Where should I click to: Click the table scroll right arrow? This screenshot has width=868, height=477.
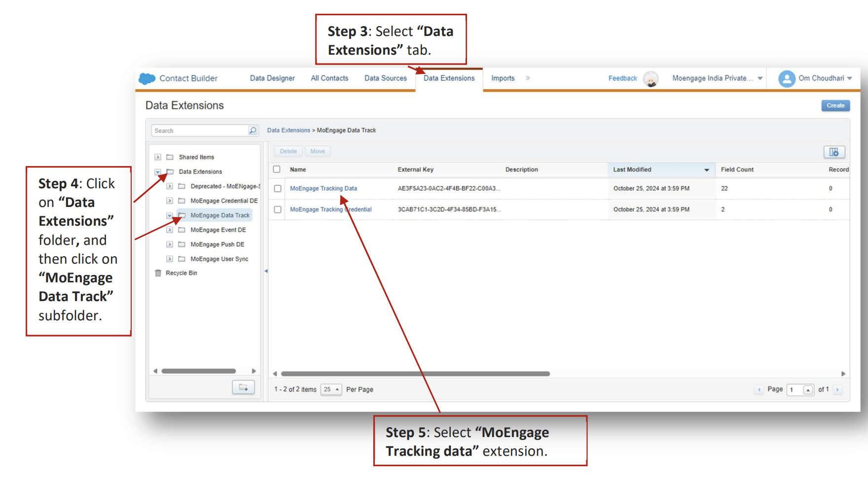point(843,374)
